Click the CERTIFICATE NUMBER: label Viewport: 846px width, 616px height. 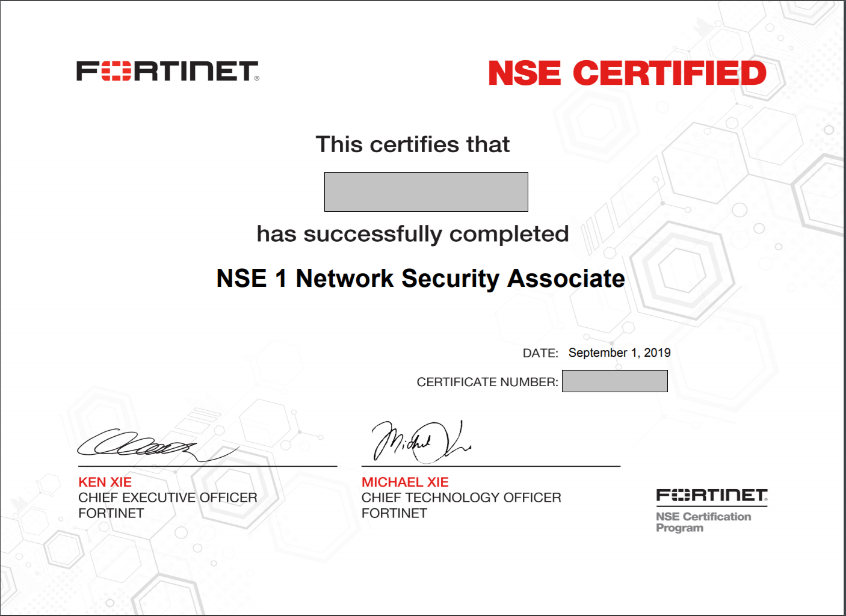487,382
